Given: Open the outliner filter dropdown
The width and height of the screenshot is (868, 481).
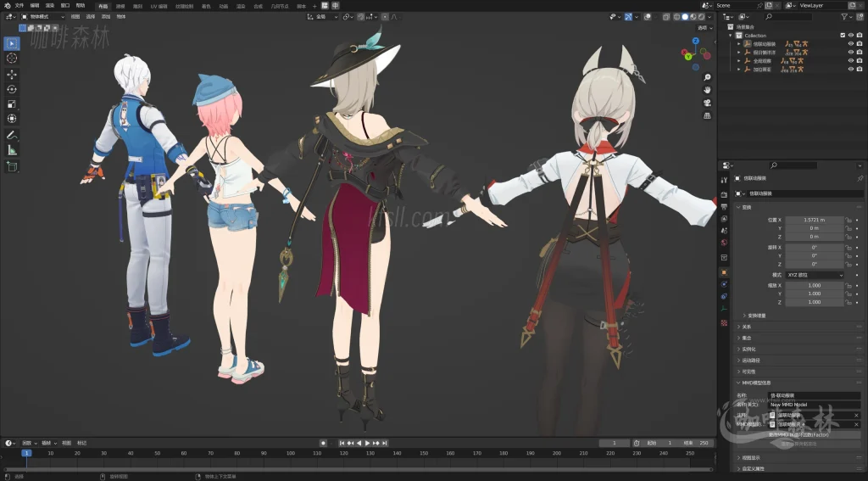Looking at the screenshot, I should pyautogui.click(x=847, y=17).
